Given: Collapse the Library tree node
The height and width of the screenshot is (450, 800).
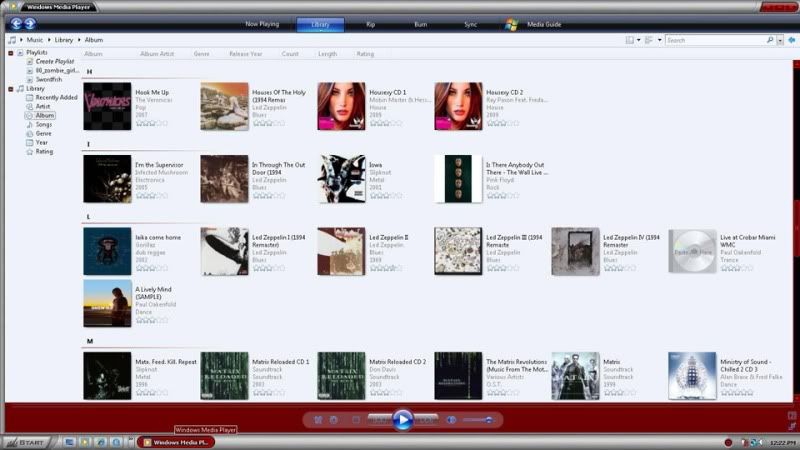Looking at the screenshot, I should (x=11, y=89).
